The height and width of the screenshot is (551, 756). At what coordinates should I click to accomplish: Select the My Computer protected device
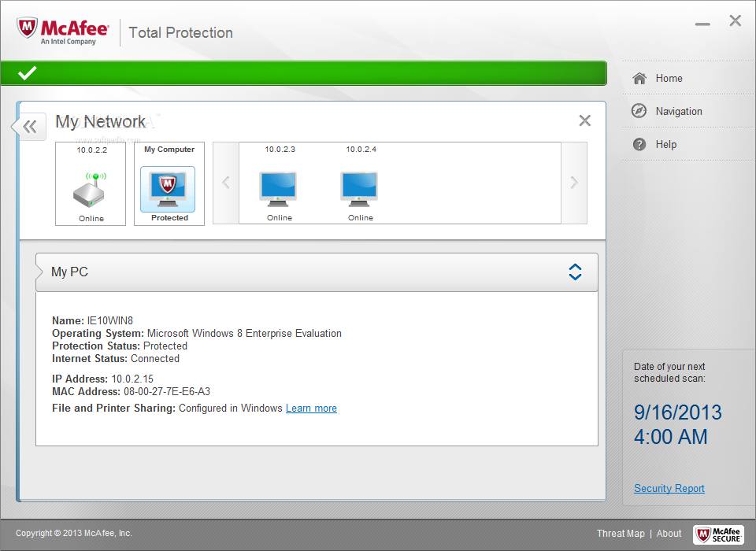click(x=169, y=183)
